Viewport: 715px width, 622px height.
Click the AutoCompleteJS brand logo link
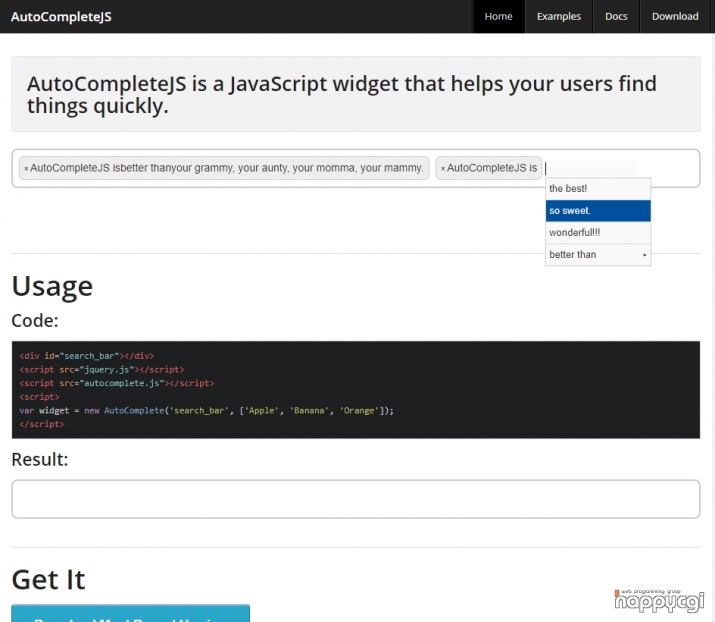pyautogui.click(x=61, y=17)
